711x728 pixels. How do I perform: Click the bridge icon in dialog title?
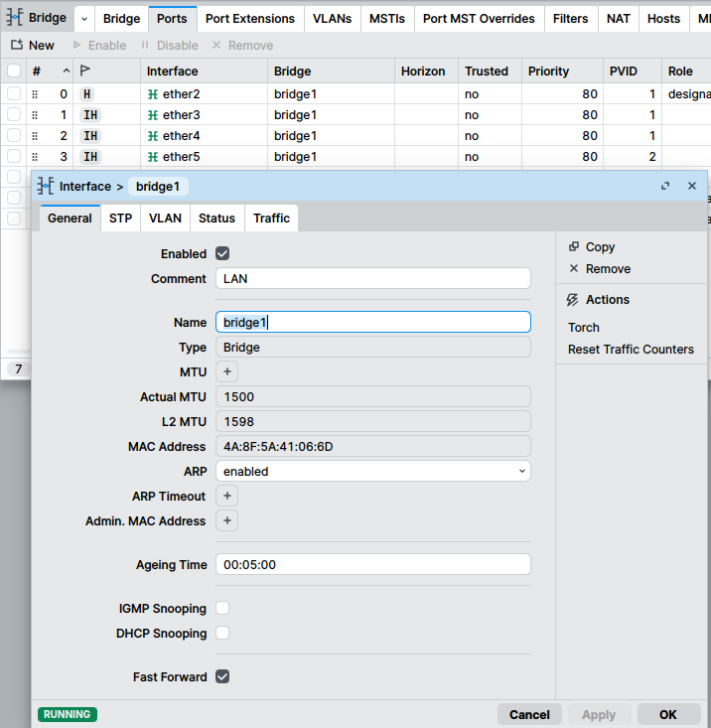[46, 187]
